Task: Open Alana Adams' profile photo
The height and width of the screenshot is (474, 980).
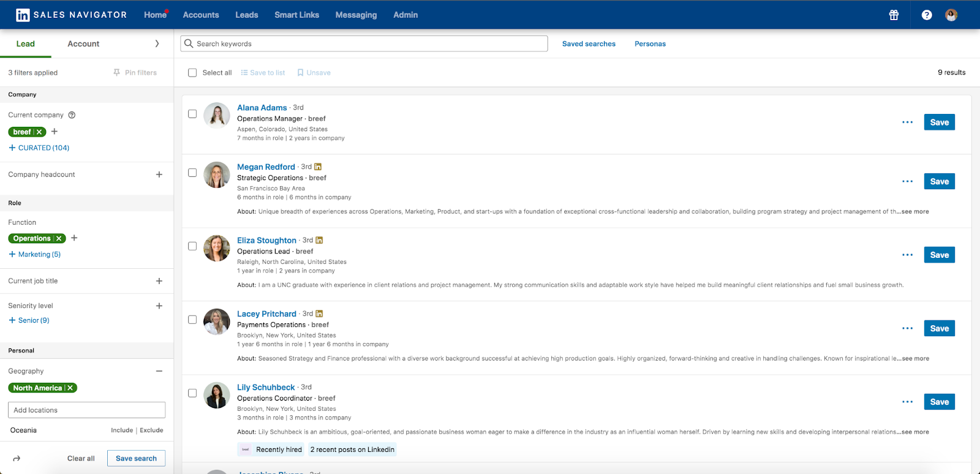Action: pos(217,116)
